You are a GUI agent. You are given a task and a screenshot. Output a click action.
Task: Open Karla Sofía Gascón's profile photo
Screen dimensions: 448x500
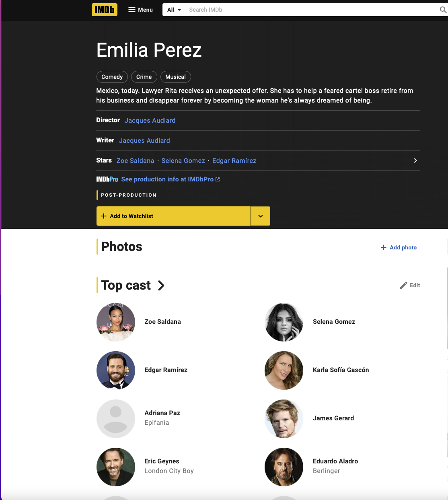pyautogui.click(x=284, y=370)
